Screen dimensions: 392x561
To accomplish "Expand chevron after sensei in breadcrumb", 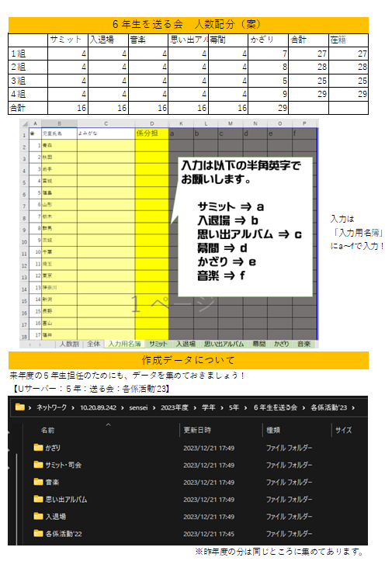I will 154,408.
